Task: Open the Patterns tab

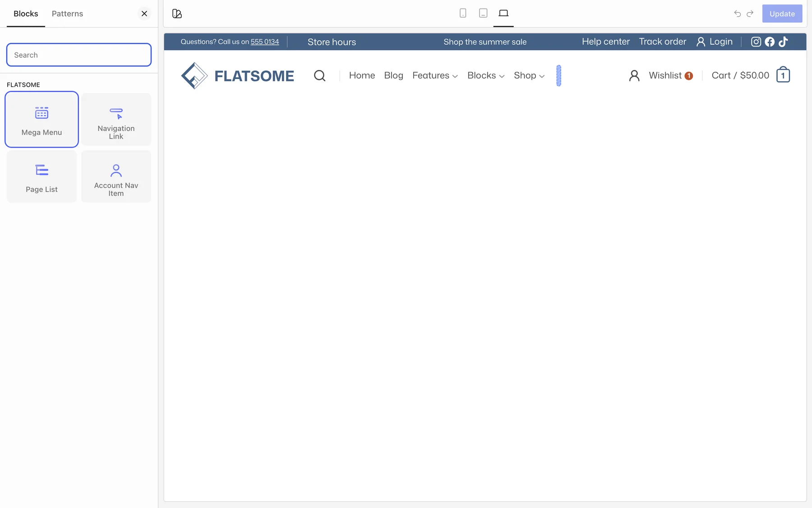Action: click(x=67, y=14)
